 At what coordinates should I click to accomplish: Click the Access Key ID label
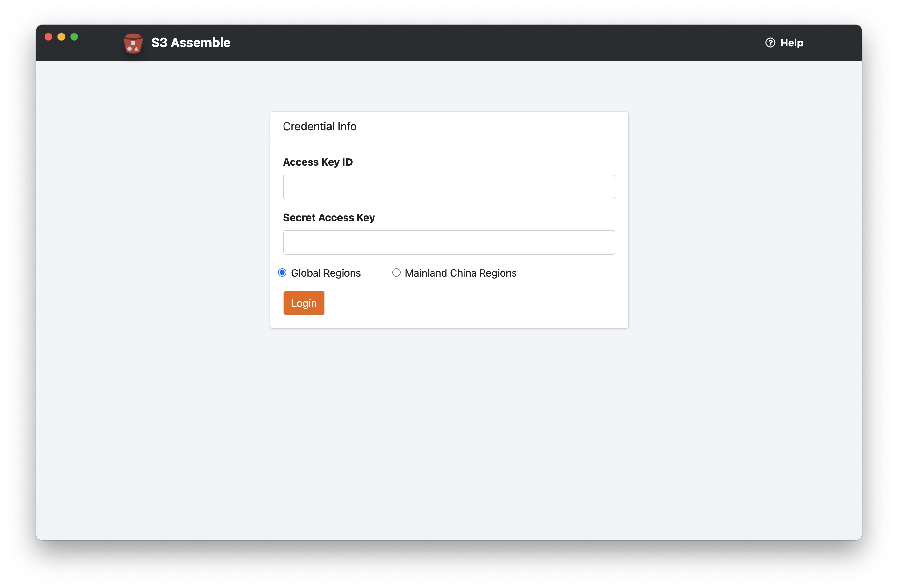317,162
